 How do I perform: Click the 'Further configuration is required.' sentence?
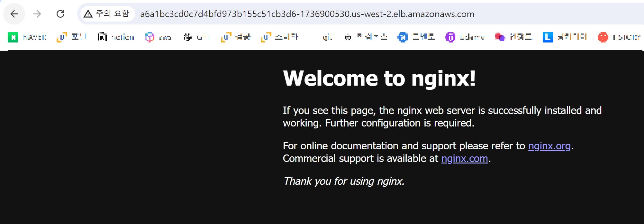(400, 123)
